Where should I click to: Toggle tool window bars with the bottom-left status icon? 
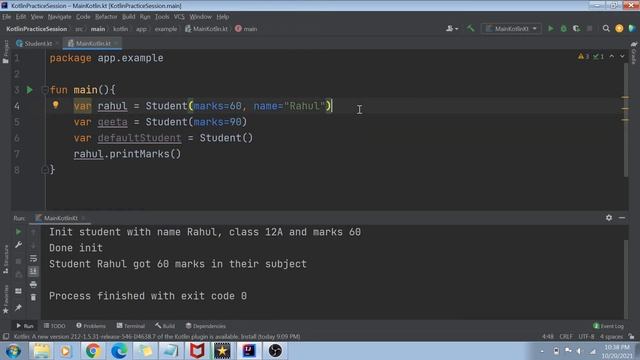[x=6, y=336]
